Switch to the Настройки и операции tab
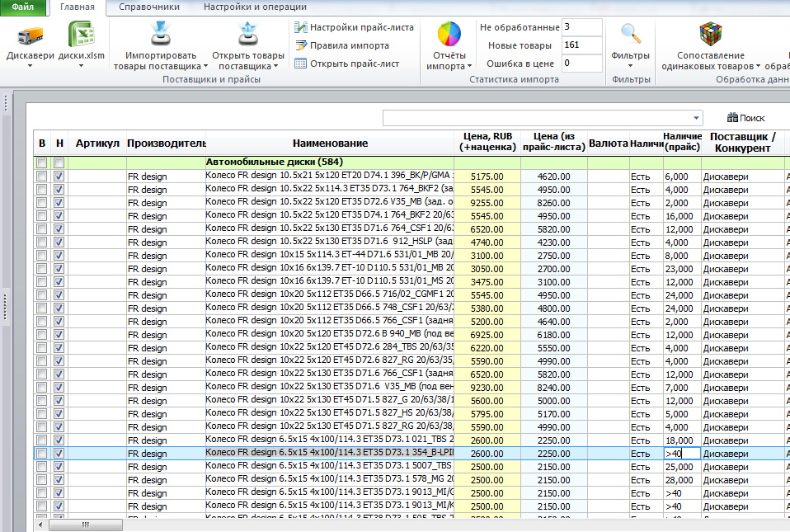The height and width of the screenshot is (532, 790). tap(255, 7)
